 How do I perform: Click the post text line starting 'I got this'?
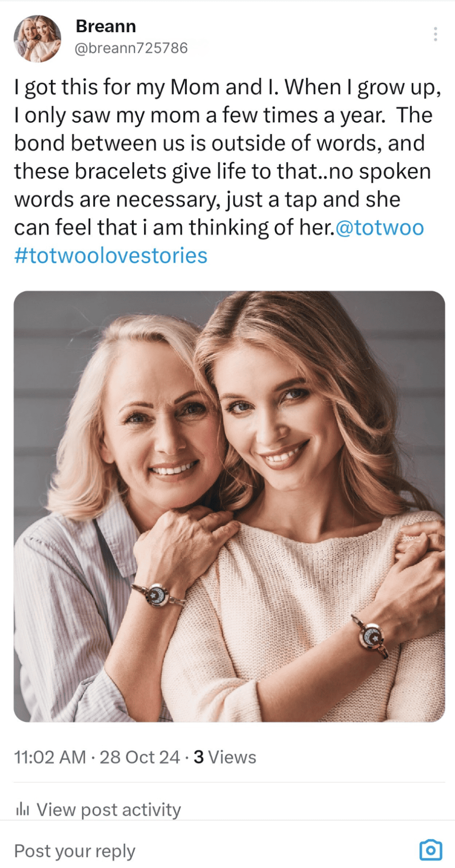coord(227,87)
